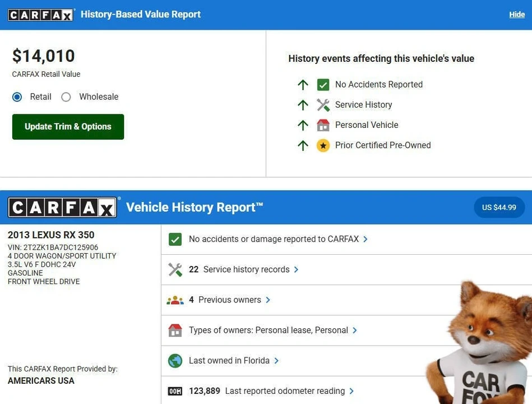Image resolution: width=532 pixels, height=404 pixels.
Task: Expand the Last owned in Florida chevron
Action: pyautogui.click(x=276, y=361)
